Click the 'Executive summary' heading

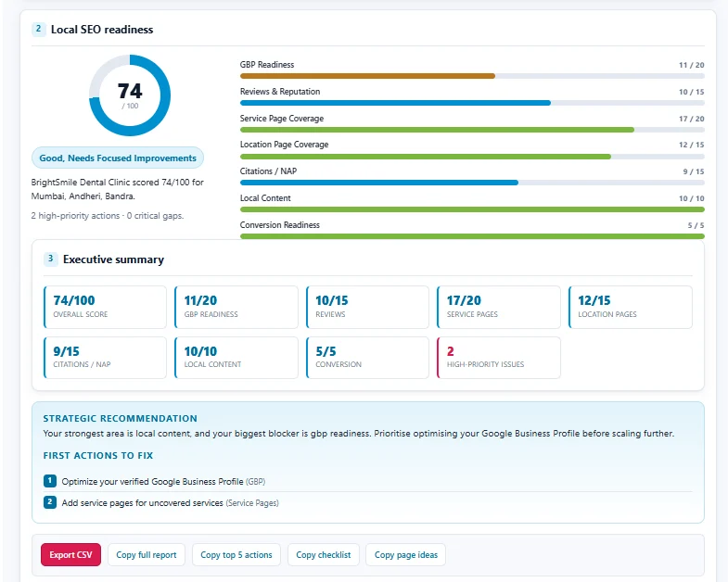point(113,259)
